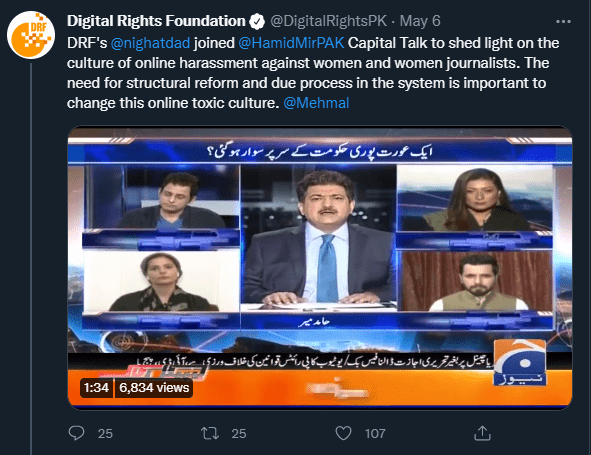591x455 pixels.
Task: Open the May 6 timestamp link
Action: [x=420, y=21]
